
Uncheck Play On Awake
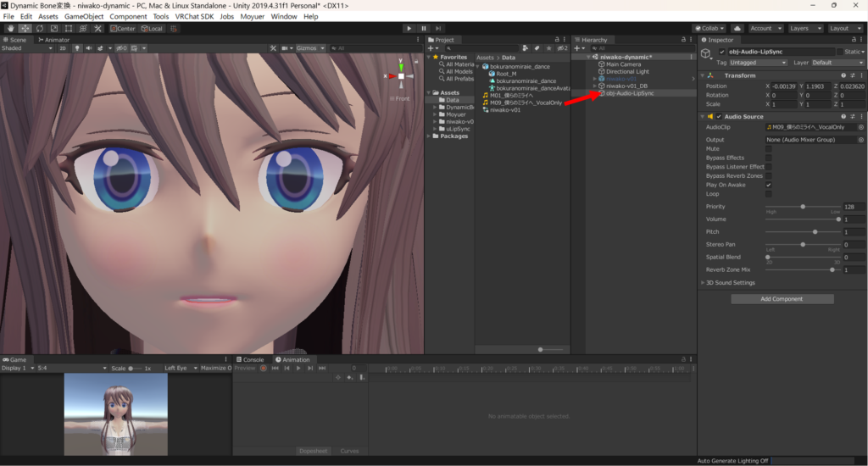[x=768, y=185]
